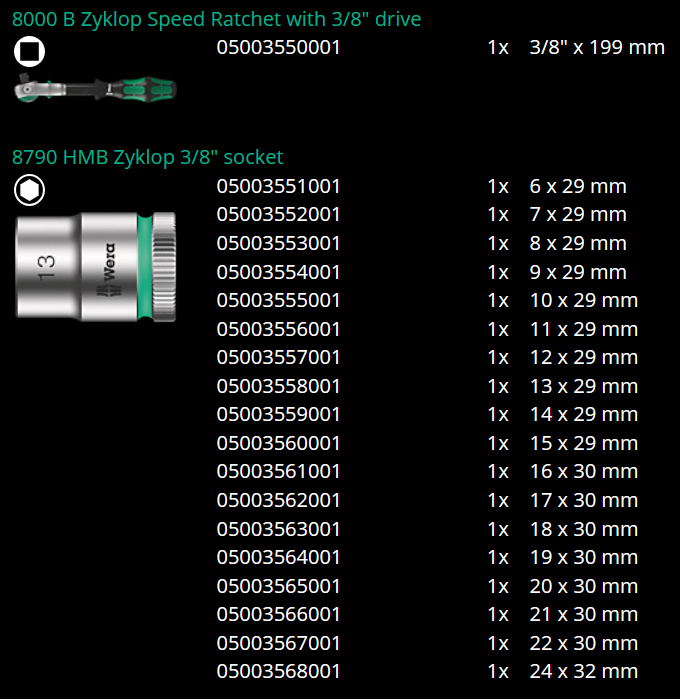The height and width of the screenshot is (699, 680).
Task: Open the 13 mm Wera socket image
Action: pyautogui.click(x=96, y=267)
